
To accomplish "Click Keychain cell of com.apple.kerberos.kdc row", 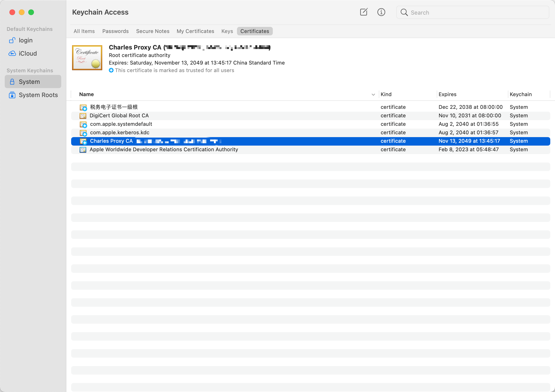I will [519, 132].
